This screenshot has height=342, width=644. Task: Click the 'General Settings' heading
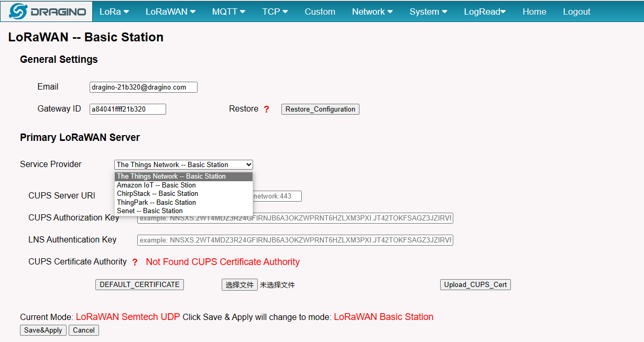[59, 60]
